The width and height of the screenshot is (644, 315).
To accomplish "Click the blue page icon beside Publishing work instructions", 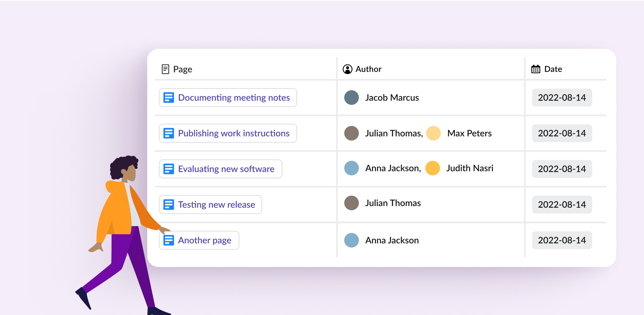I will click(x=169, y=133).
